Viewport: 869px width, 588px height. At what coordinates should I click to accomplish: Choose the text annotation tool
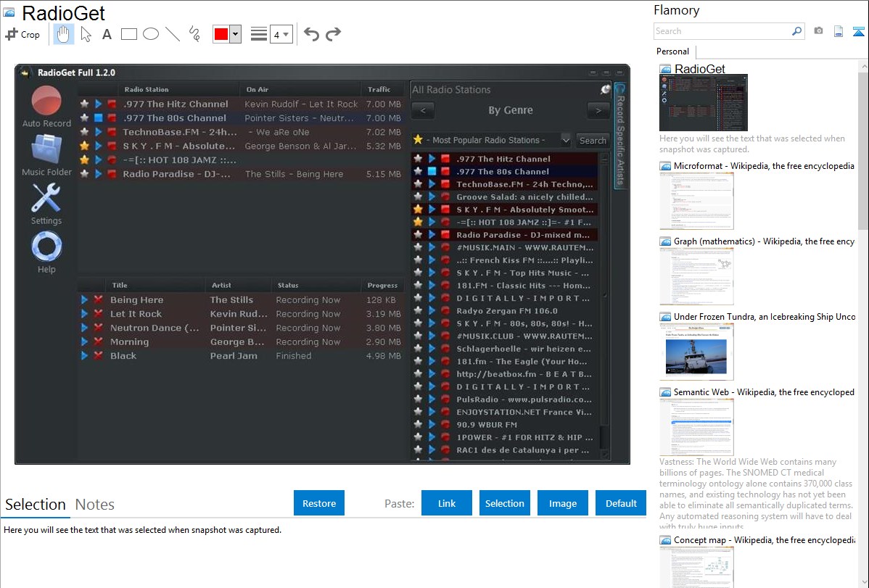(107, 34)
